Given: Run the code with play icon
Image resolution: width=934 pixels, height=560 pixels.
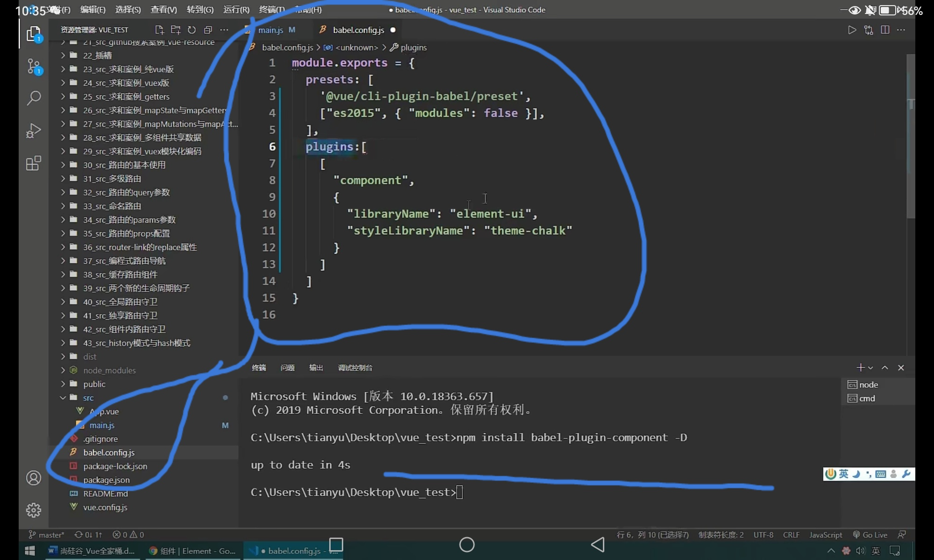Looking at the screenshot, I should coord(852,30).
